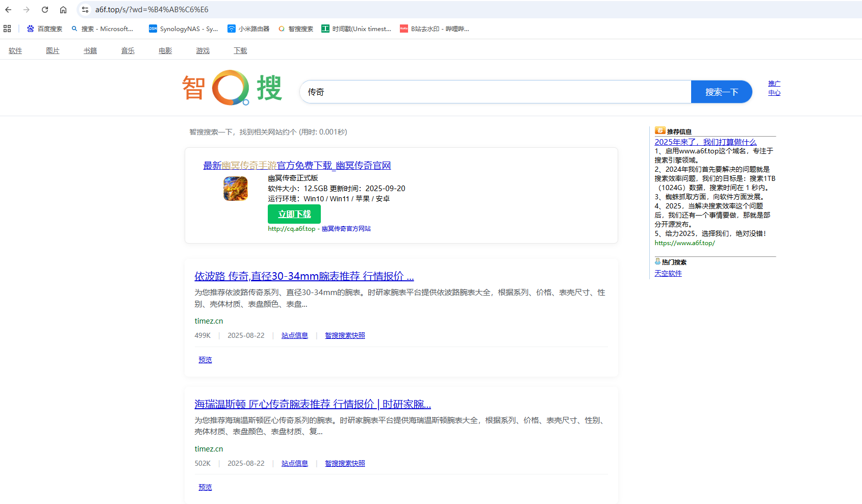Open the browser home page

point(63,10)
